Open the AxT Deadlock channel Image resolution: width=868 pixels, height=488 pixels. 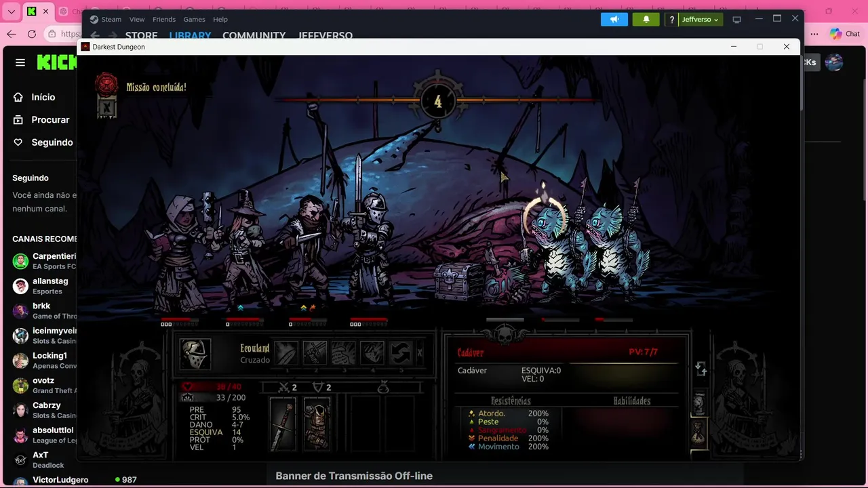coord(45,460)
